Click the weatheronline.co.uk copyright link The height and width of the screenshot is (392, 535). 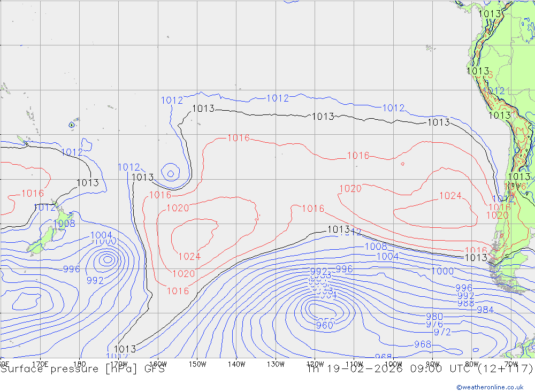click(x=490, y=387)
